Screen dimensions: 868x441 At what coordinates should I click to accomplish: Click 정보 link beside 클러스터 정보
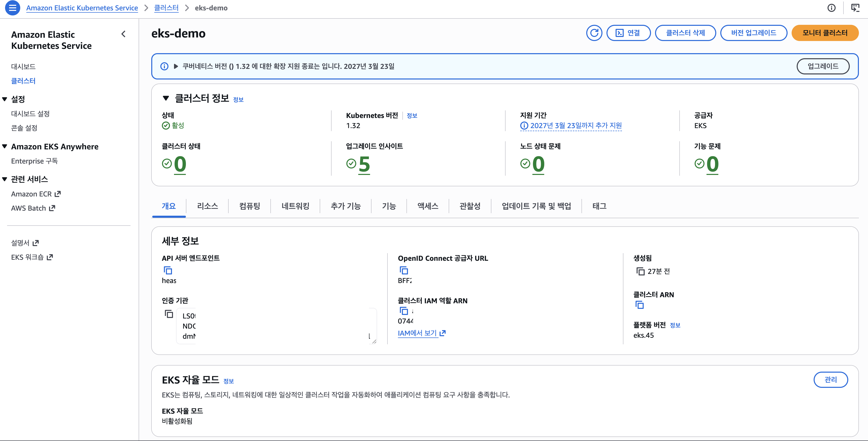[238, 99]
